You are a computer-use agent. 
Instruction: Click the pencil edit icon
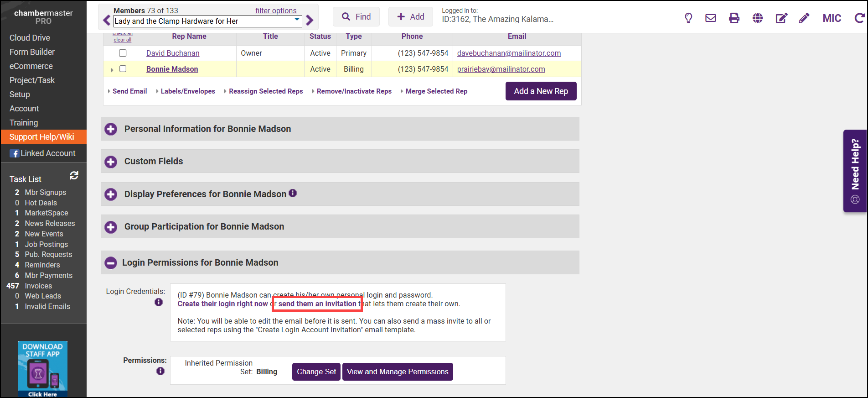click(x=804, y=18)
